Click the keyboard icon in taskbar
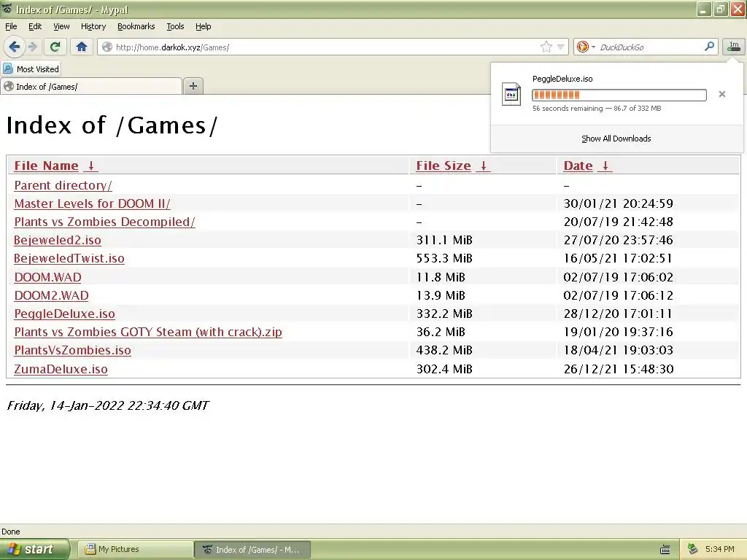This screenshot has width=747, height=560. coord(665,550)
